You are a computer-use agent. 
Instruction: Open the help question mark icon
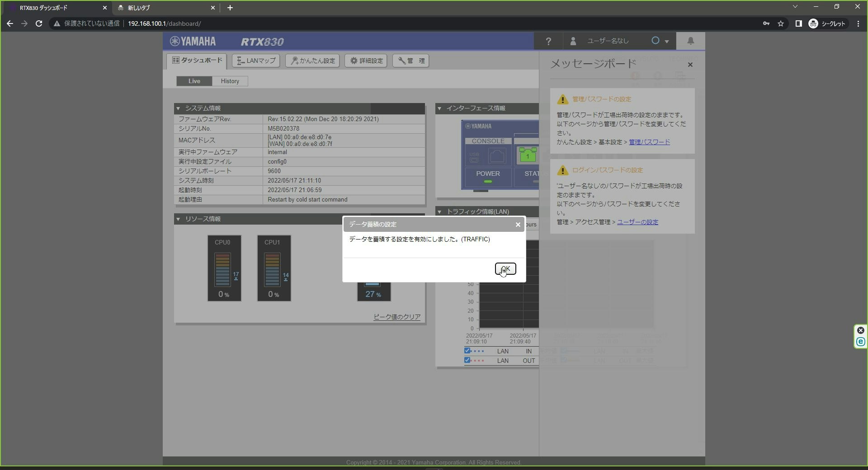pos(548,41)
